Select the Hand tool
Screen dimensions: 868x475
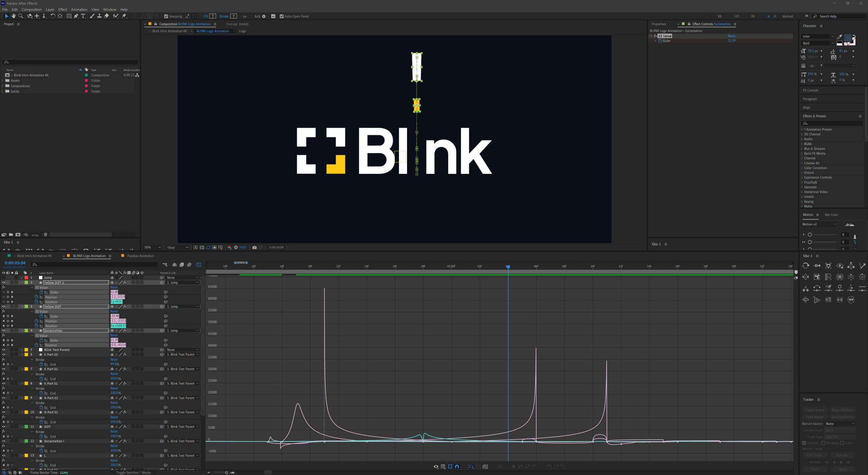pos(14,16)
